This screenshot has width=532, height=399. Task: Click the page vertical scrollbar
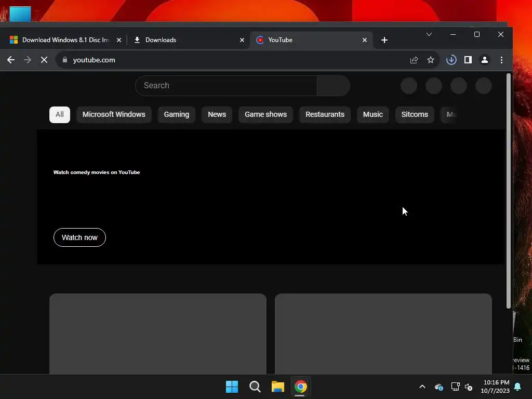click(508, 191)
